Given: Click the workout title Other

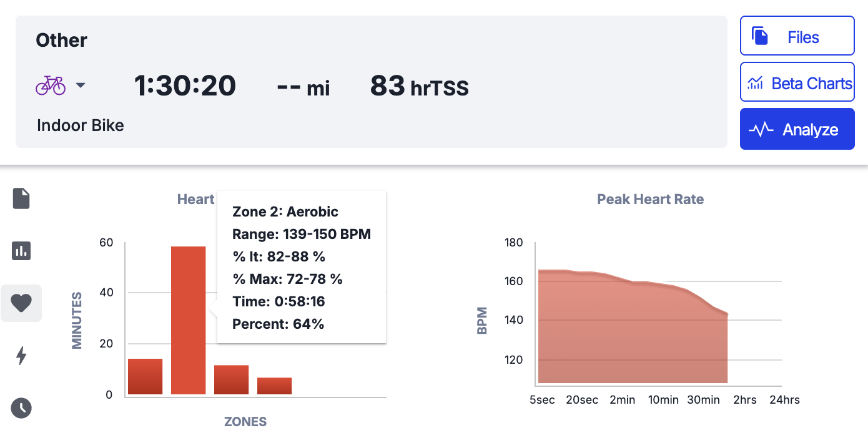Looking at the screenshot, I should pyautogui.click(x=61, y=41).
